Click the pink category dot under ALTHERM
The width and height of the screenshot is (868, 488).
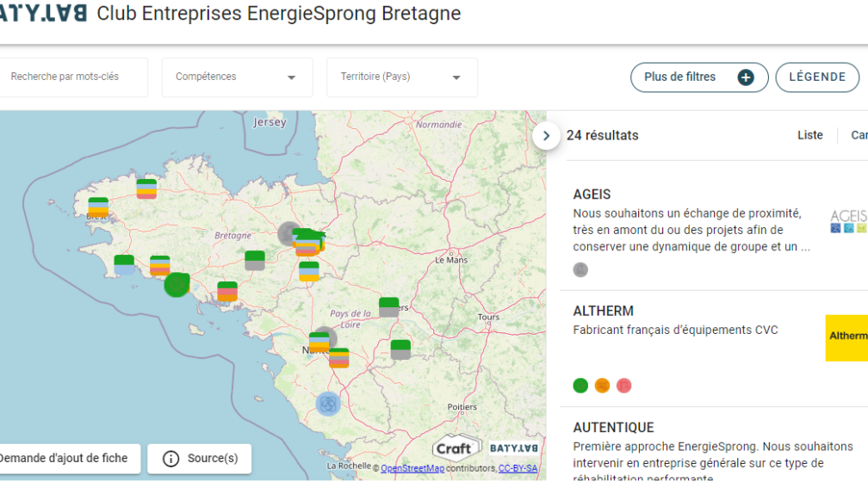pos(623,386)
